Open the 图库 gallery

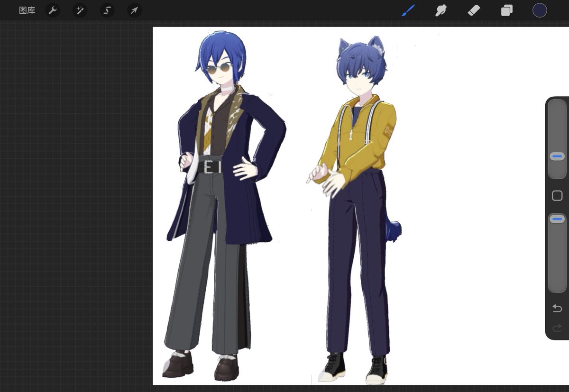[x=27, y=10]
